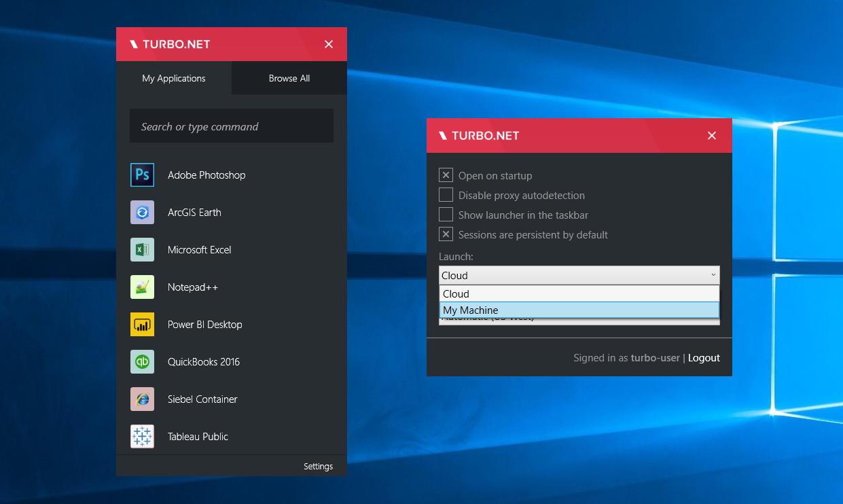Launch Adobe Photoshop from the application list
The width and height of the screenshot is (843, 504).
(206, 175)
